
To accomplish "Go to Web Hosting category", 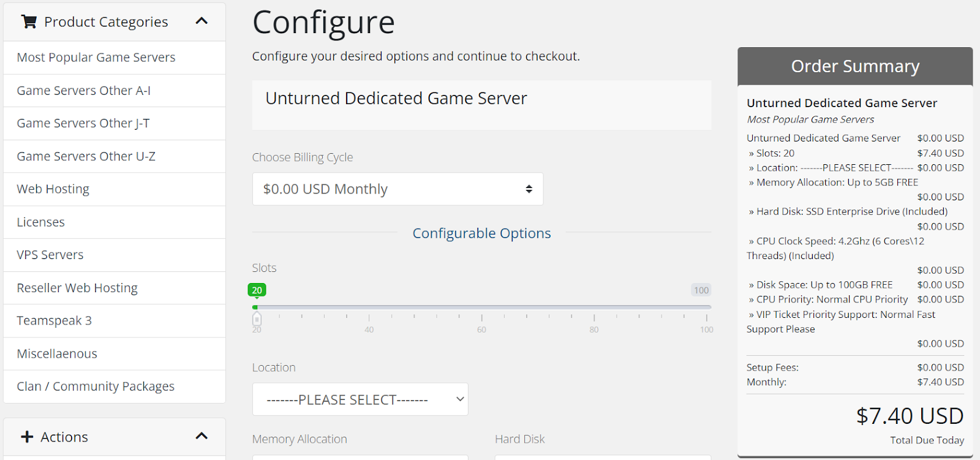I will click(115, 189).
